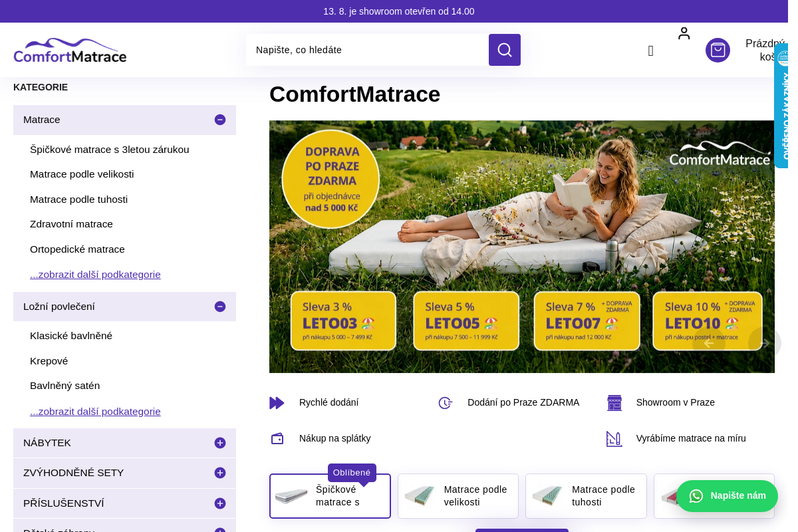The height and width of the screenshot is (532, 798).
Task: Click Vyrábíme matrace na míru text
Action: pyautogui.click(x=691, y=438)
